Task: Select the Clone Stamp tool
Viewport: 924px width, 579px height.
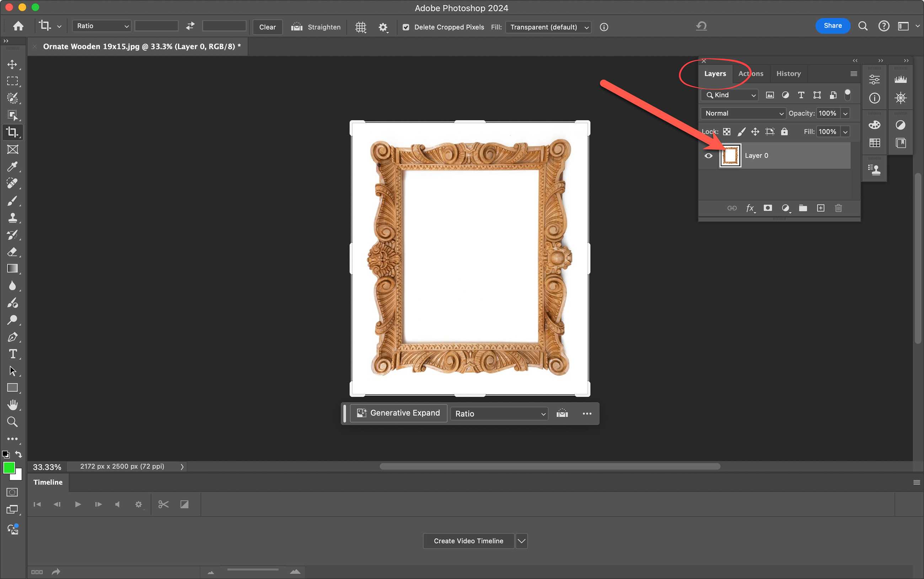Action: 12,218
